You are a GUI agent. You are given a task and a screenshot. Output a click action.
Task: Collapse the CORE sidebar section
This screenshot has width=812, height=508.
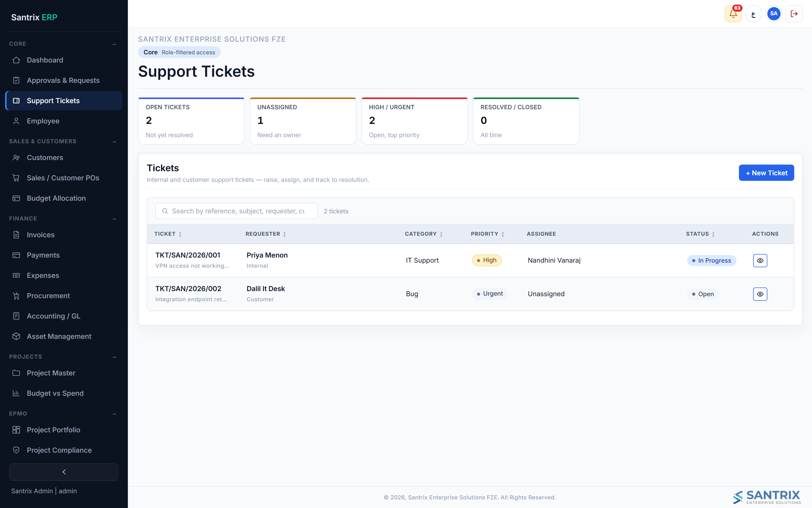(114, 44)
